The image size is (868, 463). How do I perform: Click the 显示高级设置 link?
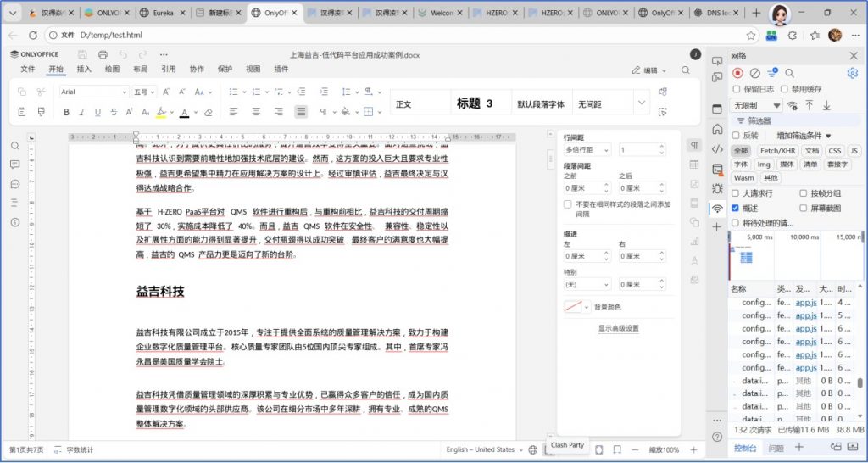point(619,328)
